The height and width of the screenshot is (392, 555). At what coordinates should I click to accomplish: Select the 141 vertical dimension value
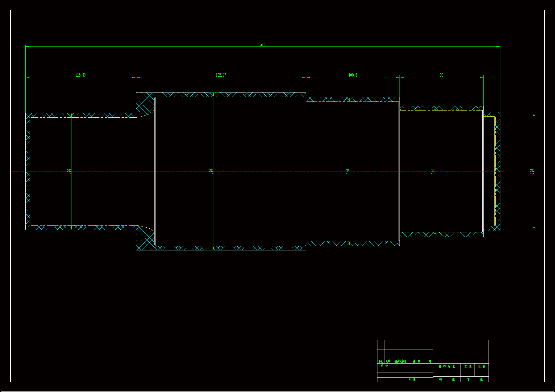(x=433, y=171)
